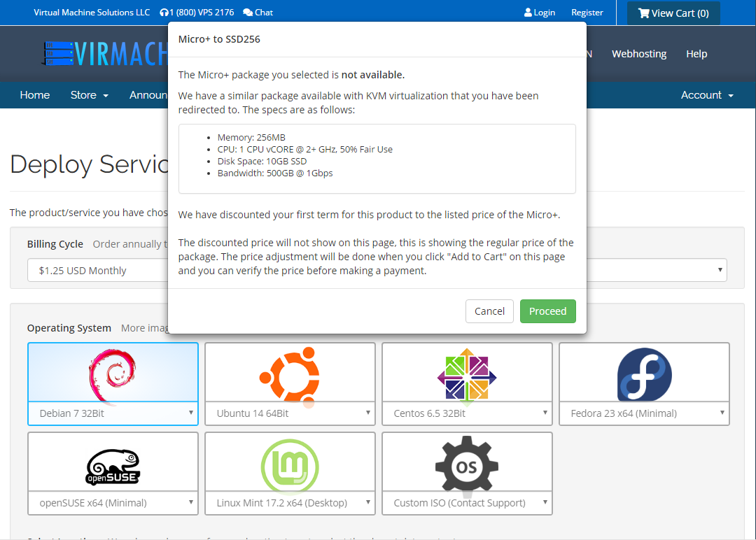Click the VirMach server logo
The height and width of the screenshot is (540, 756).
coord(104,53)
